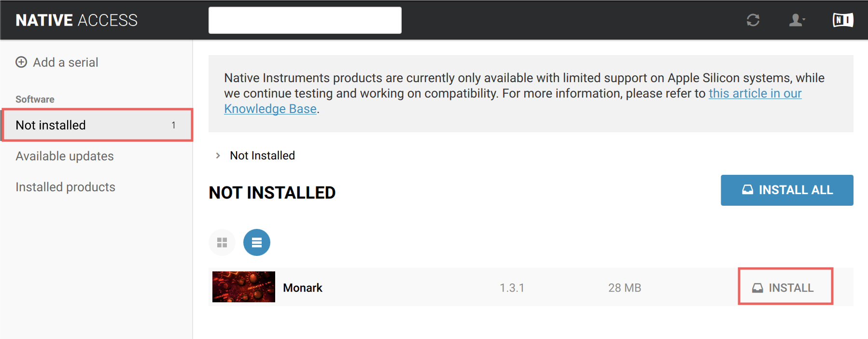Viewport: 868px width, 339px height.
Task: Select Available updates in the sidebar
Action: click(x=65, y=155)
